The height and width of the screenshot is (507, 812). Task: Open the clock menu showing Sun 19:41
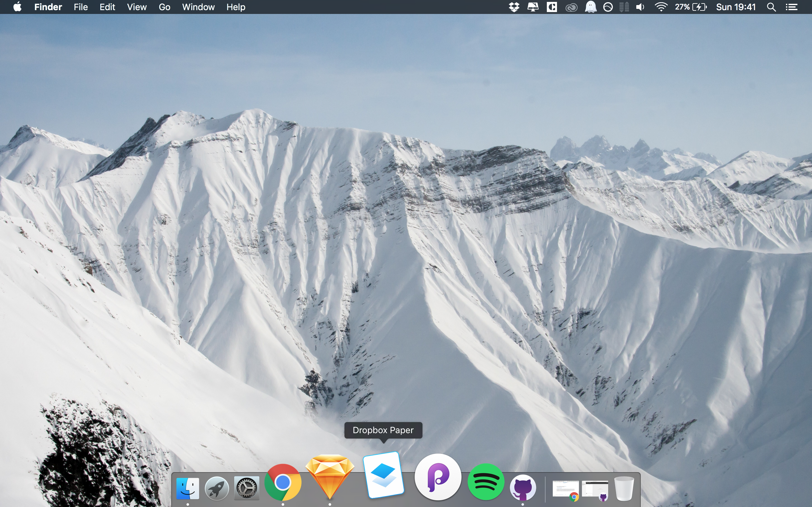tap(736, 7)
